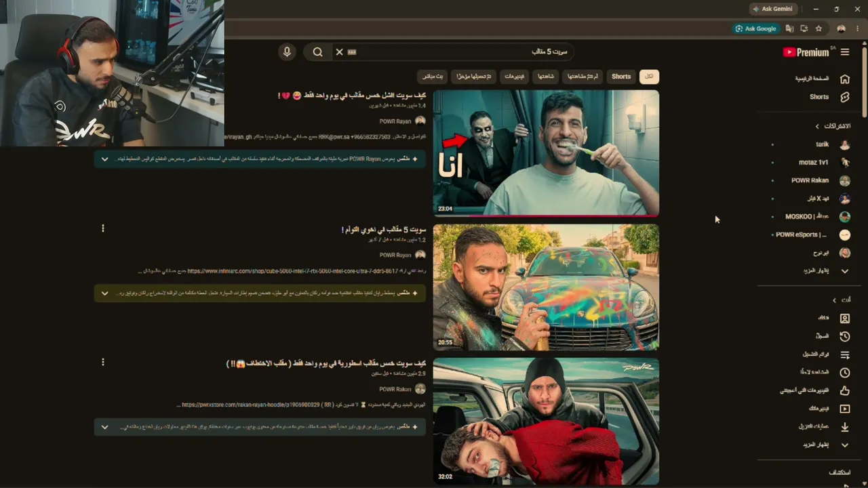Click the POWR Rakan channel avatar under the third result
The height and width of the screenshot is (488, 868).
(420, 389)
